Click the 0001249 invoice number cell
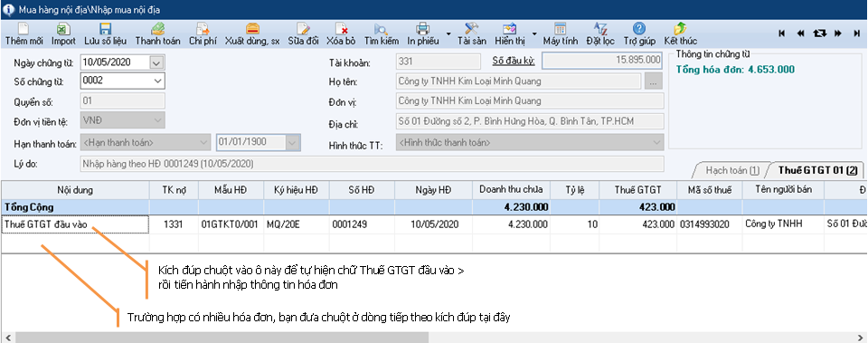The image size is (868, 343). click(x=362, y=224)
